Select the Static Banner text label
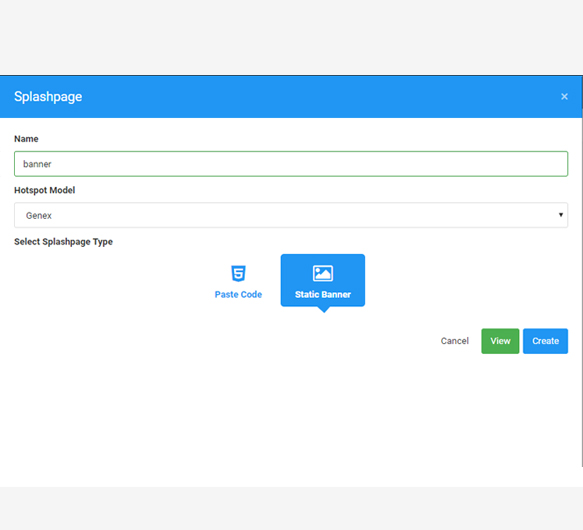Screen dimensions: 583x530 pyautogui.click(x=323, y=295)
